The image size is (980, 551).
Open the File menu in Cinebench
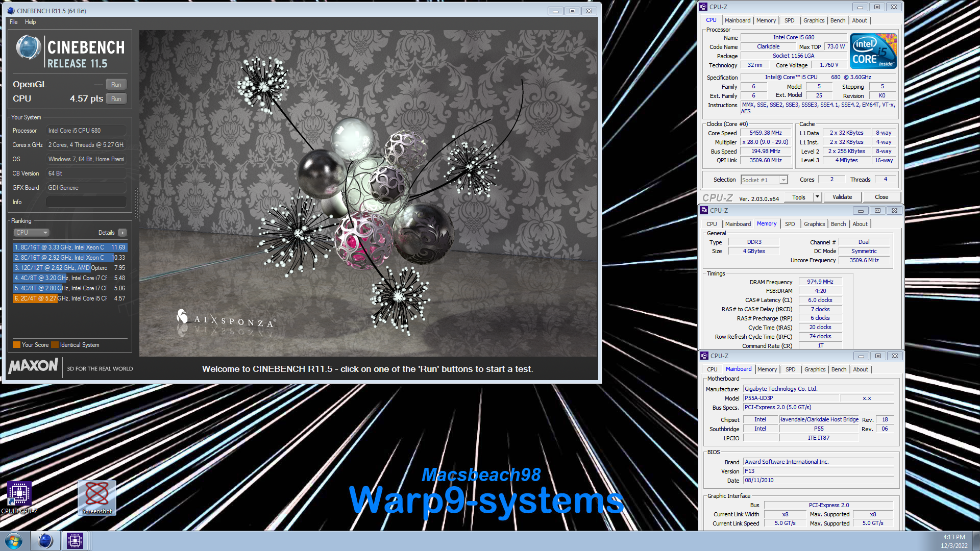[x=13, y=22]
